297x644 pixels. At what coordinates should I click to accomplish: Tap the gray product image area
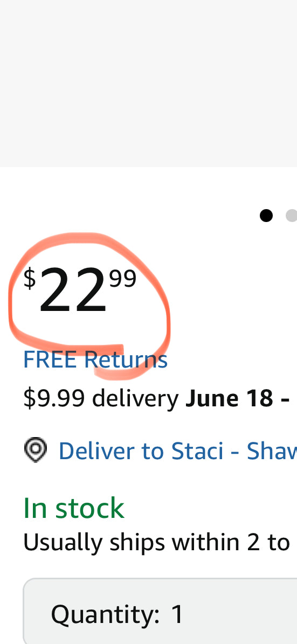tap(148, 83)
